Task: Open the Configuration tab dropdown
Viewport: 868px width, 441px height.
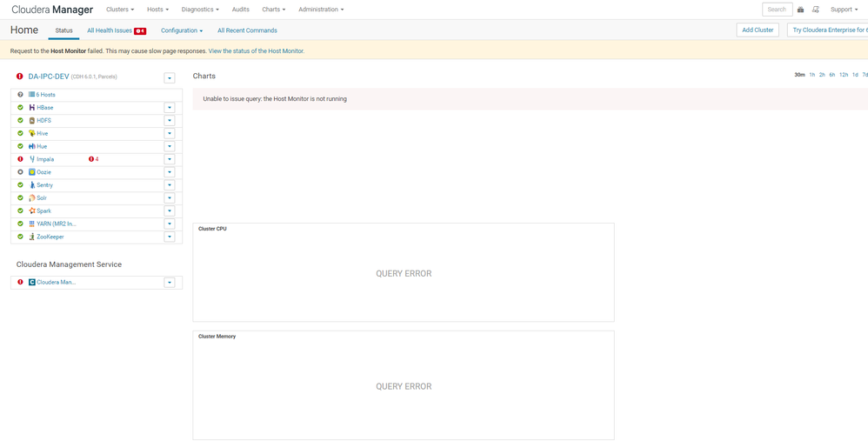Action: coord(182,30)
